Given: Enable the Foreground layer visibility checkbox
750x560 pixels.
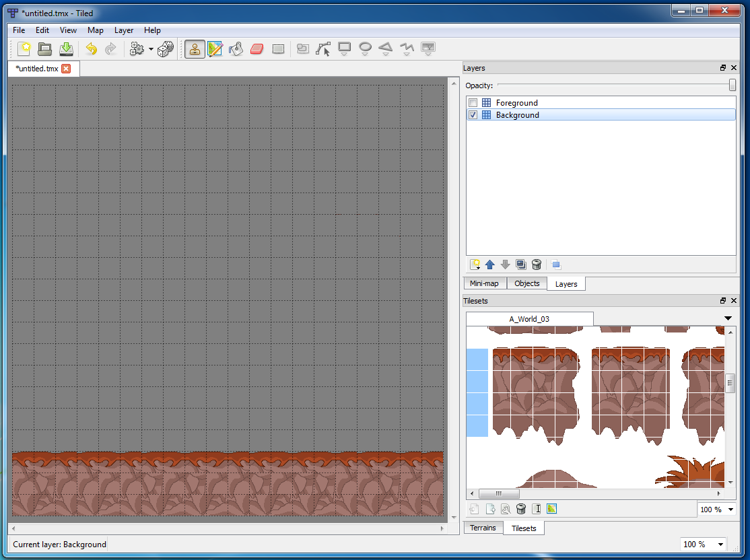Looking at the screenshot, I should (473, 103).
